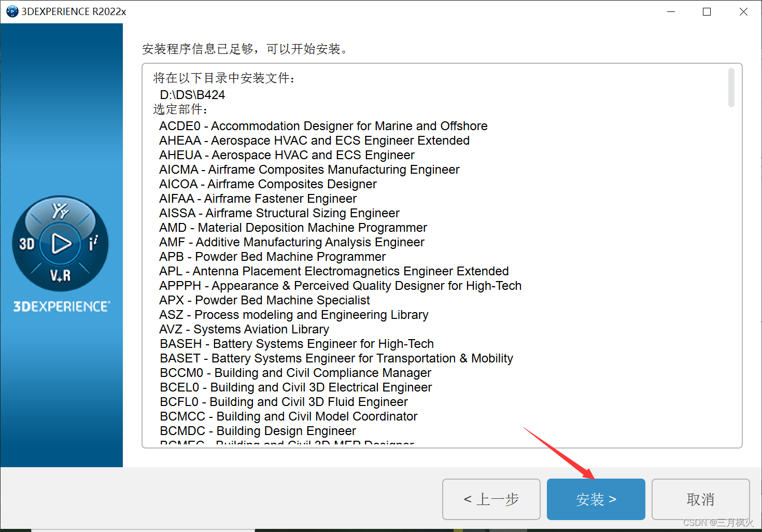Select the BCFL0 3D Fluid Engineer line
Image resolution: width=762 pixels, height=532 pixels.
click(284, 402)
